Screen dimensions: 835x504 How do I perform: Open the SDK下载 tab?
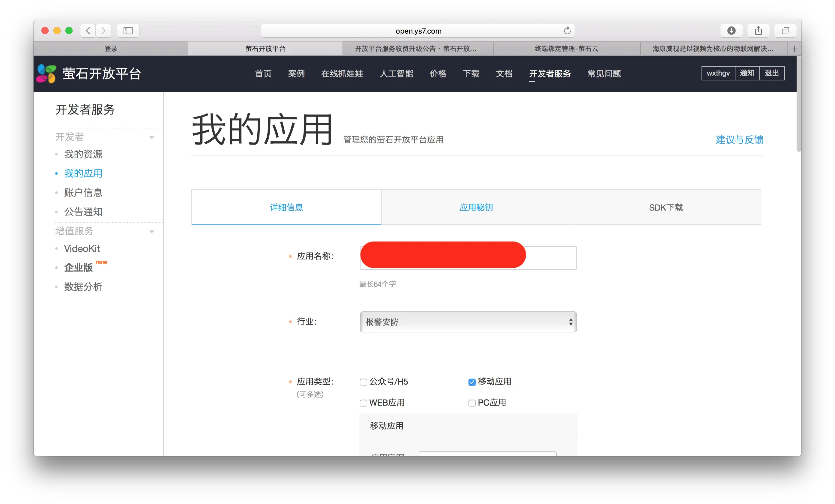(666, 207)
